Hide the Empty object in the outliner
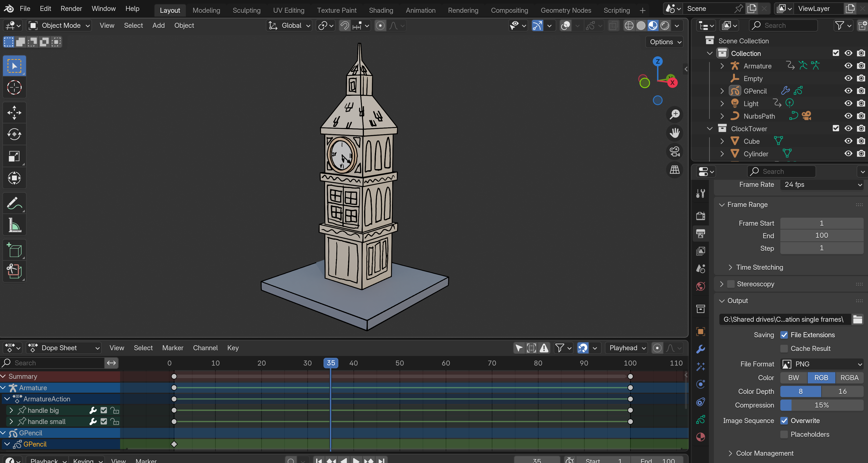This screenshot has width=868, height=463. [x=848, y=78]
